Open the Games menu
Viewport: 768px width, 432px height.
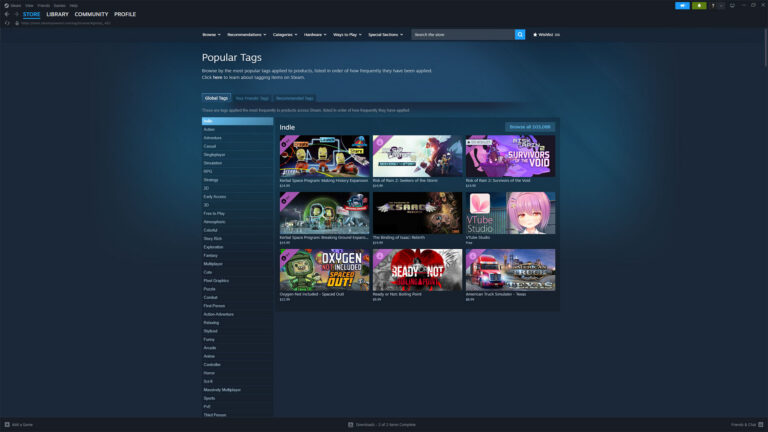pos(59,5)
